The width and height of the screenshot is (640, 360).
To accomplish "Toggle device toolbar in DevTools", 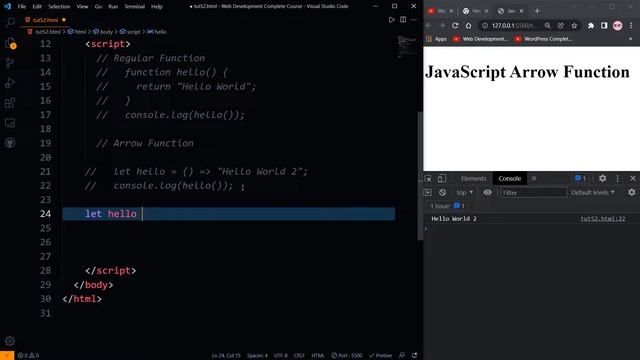I will [442, 178].
